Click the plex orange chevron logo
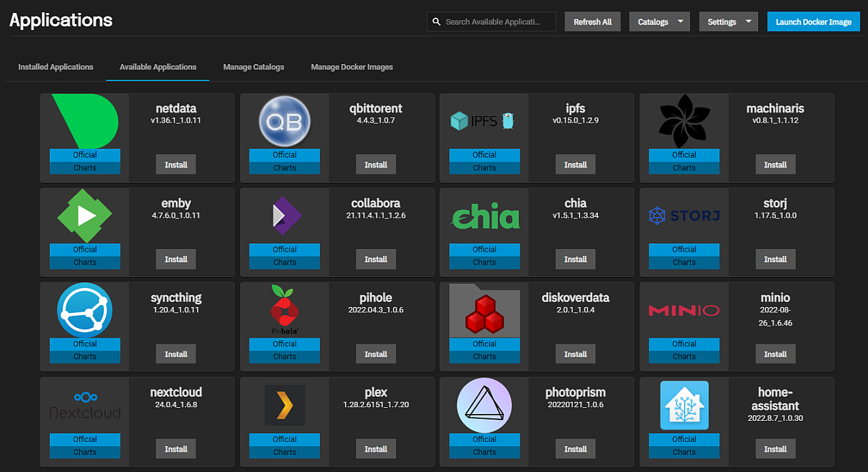The height and width of the screenshot is (472, 868). click(x=285, y=405)
